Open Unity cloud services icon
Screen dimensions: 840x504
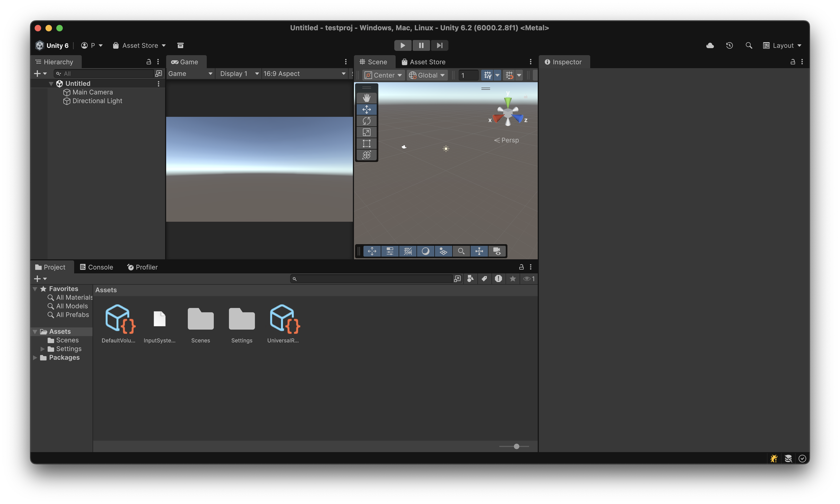(710, 45)
